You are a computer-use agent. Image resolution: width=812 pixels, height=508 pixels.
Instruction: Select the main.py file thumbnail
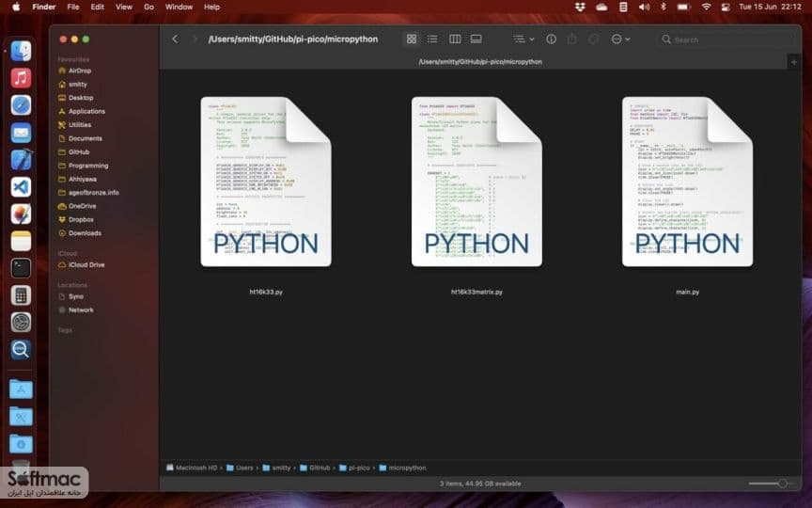(687, 182)
